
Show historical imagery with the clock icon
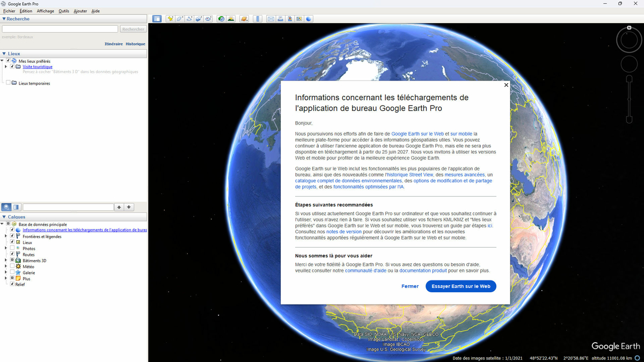[x=222, y=19]
